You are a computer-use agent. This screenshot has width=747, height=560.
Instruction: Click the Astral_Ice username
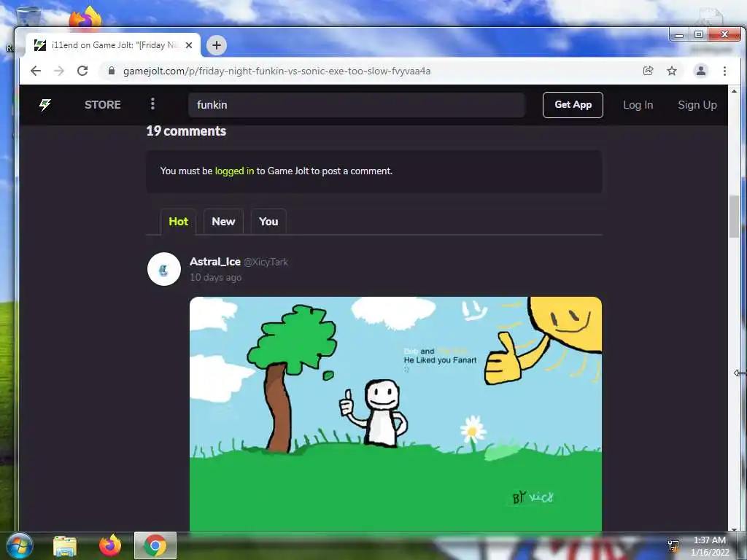coord(215,262)
